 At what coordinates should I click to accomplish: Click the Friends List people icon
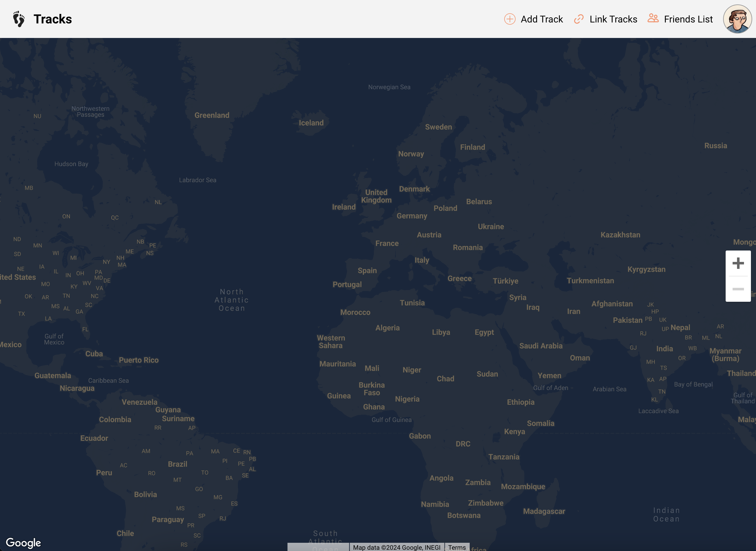[x=653, y=18]
